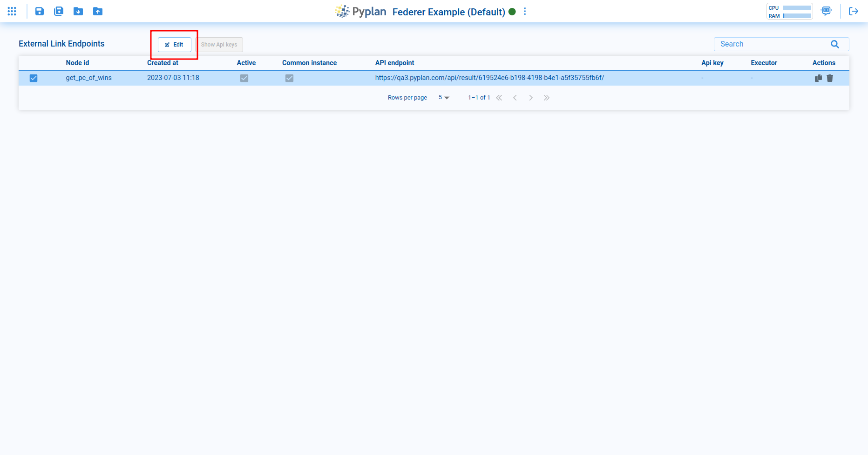Delete the get_pc_of_wins endpoint
This screenshot has height=455, width=868.
click(x=830, y=78)
